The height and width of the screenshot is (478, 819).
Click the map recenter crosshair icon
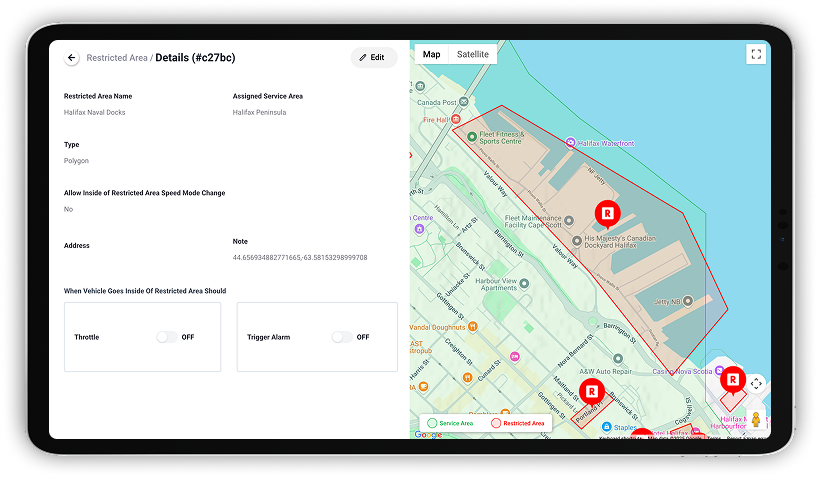[x=756, y=383]
